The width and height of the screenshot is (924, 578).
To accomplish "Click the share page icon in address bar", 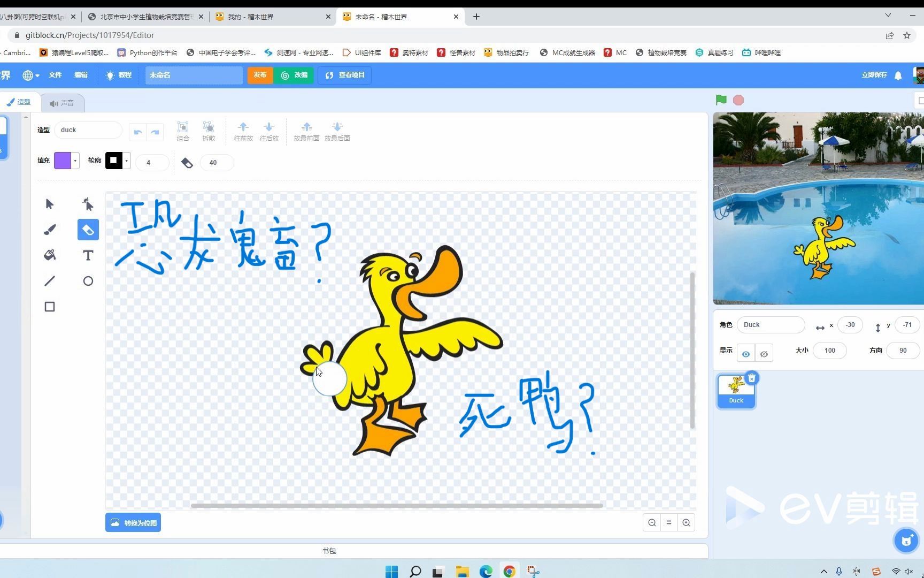I will [x=890, y=35].
